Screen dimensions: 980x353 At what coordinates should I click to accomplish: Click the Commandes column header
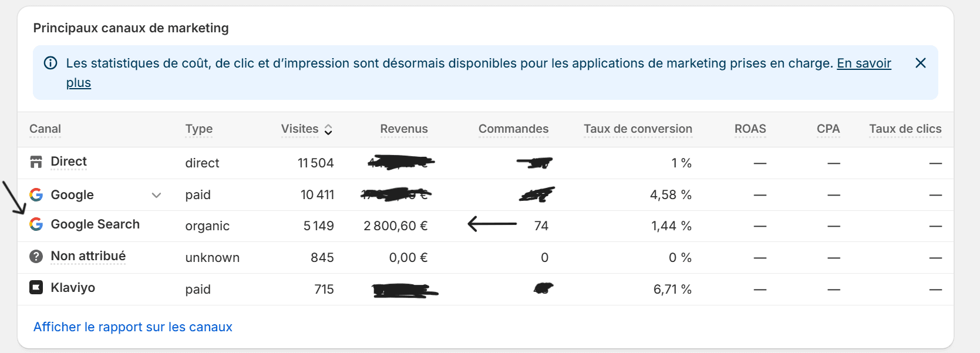(x=513, y=129)
